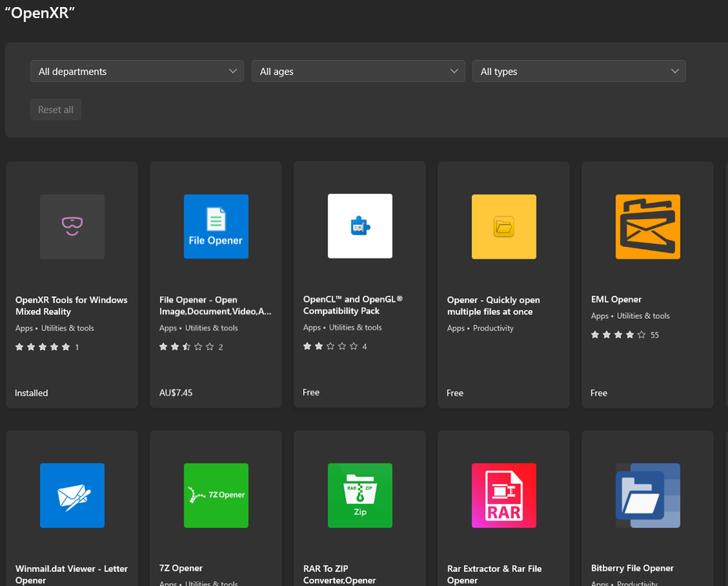Image resolution: width=728 pixels, height=586 pixels.
Task: Click the AU$7.45 price on File Opener
Action: (x=176, y=393)
